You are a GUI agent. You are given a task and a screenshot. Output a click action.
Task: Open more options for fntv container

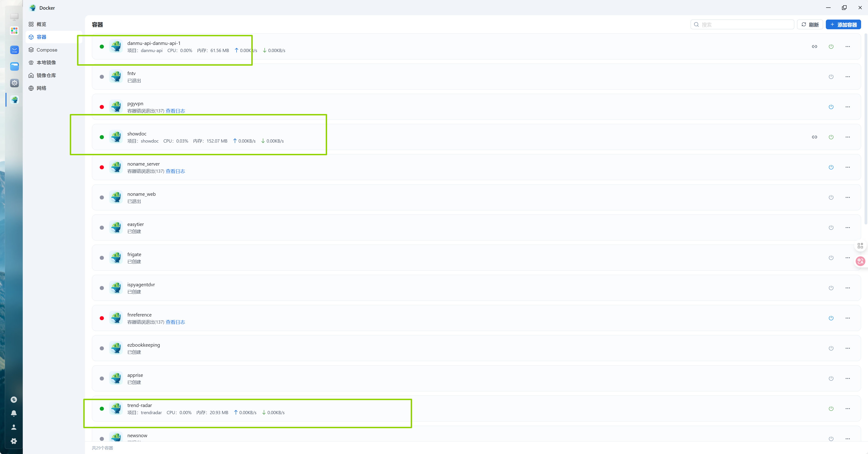point(847,76)
